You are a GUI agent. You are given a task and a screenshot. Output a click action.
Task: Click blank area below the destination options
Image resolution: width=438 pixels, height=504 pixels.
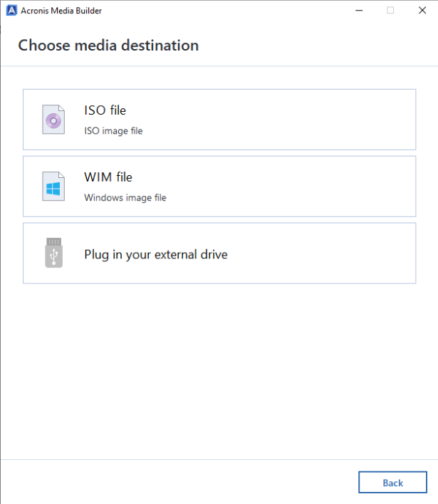coord(219,370)
